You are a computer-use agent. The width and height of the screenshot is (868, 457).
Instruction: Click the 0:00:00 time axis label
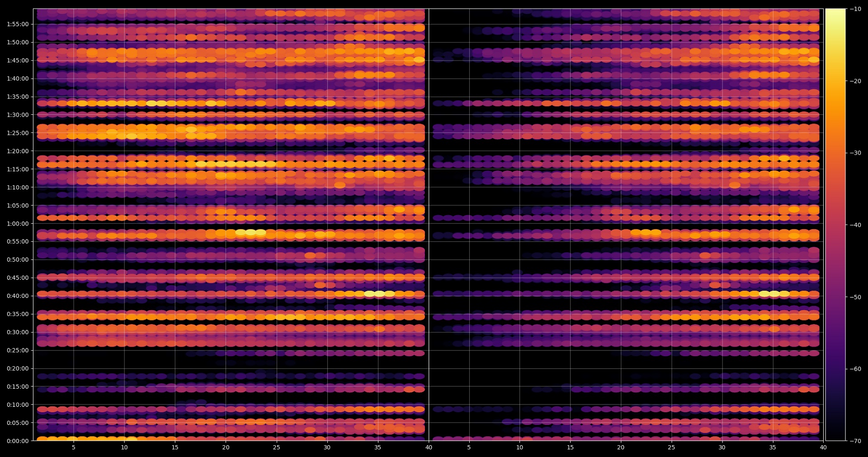18,441
